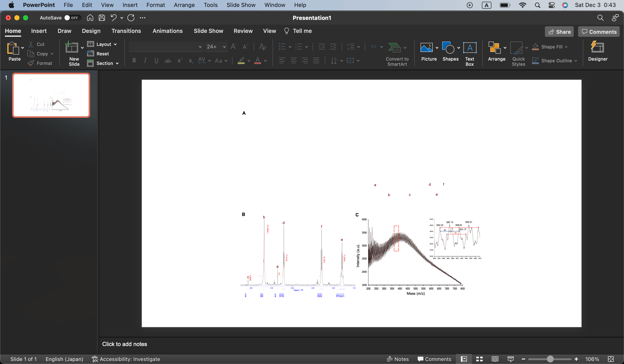Click English (Japan) language indicator

[64, 359]
